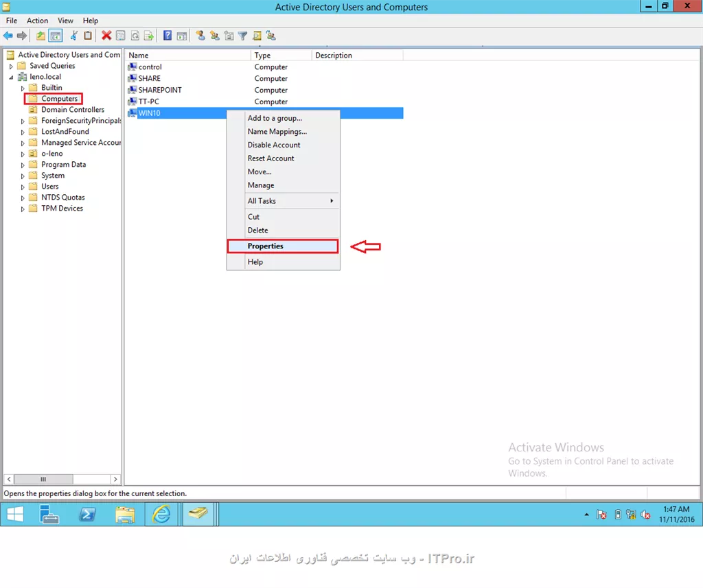Expand the LostAndFound container
Image resolution: width=703 pixels, height=588 pixels.
pyautogui.click(x=23, y=132)
